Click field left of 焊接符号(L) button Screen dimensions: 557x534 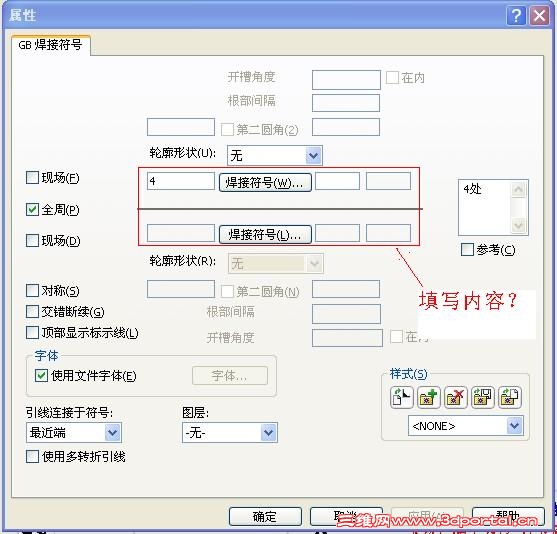[x=181, y=233]
